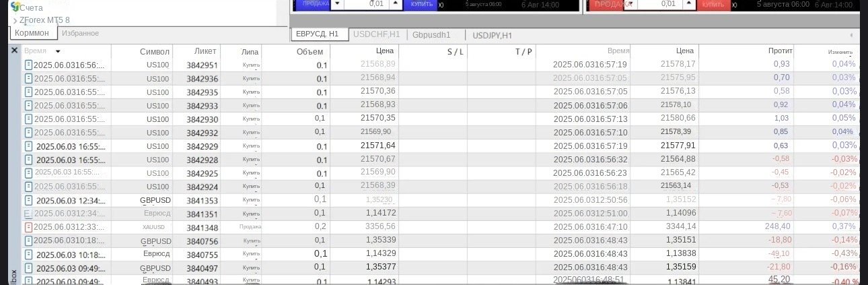
Task: Click price value 1,14172
Action: coord(381,213)
